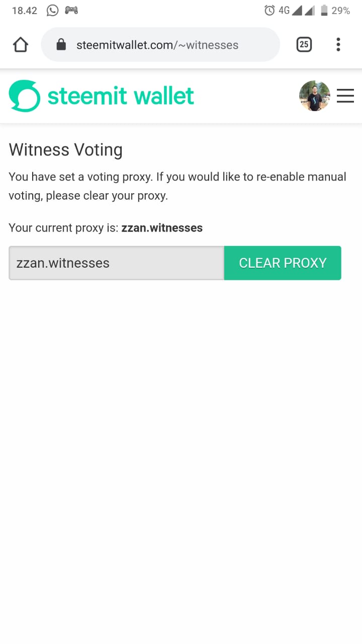
Task: Open the user profile avatar
Action: (314, 96)
